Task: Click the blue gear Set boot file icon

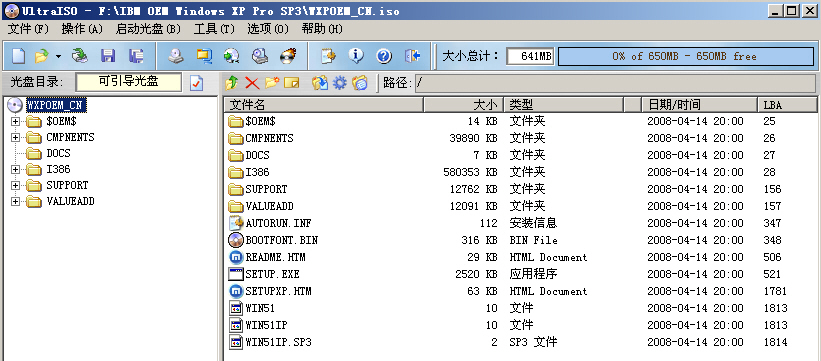Action: point(340,82)
